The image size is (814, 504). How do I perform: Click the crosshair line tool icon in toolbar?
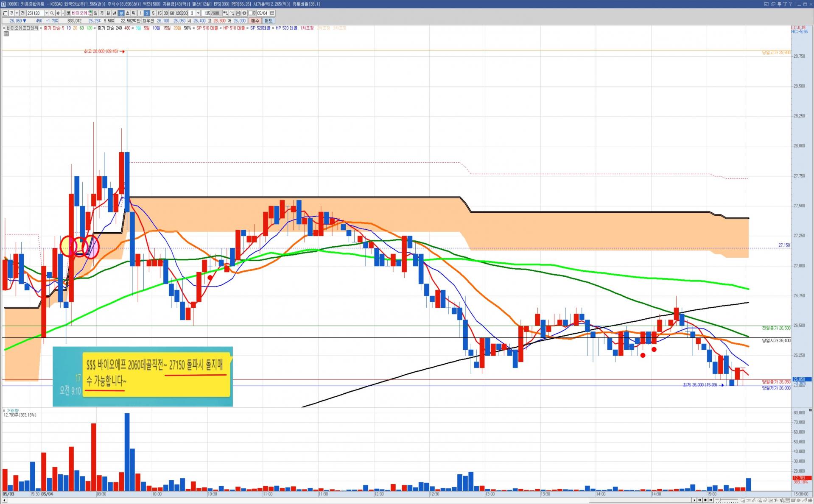pyautogui.click(x=232, y=13)
